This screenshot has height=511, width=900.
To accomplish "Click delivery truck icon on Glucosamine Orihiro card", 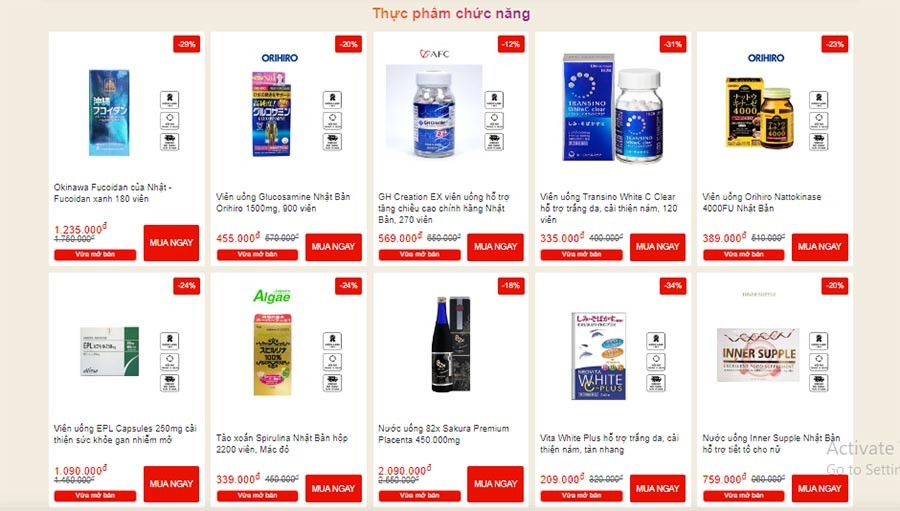I will 332,141.
